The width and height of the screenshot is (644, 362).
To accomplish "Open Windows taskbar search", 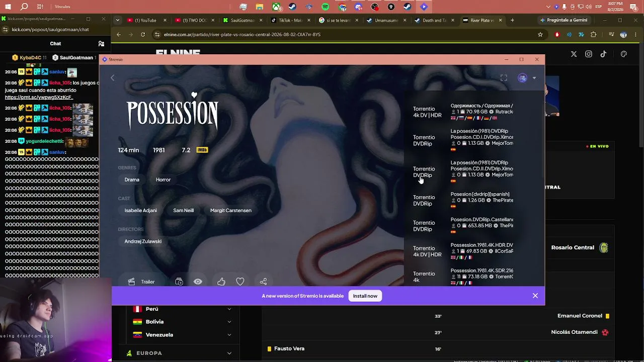I will pyautogui.click(x=24, y=7).
